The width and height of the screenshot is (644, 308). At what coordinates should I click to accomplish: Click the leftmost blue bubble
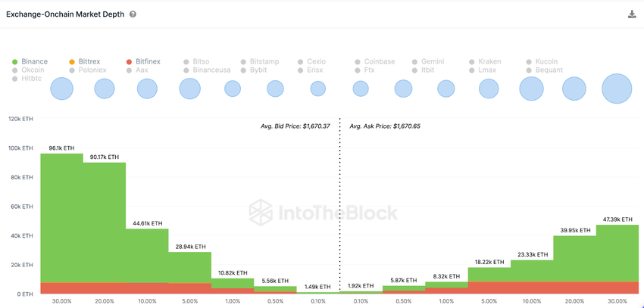[61, 89]
